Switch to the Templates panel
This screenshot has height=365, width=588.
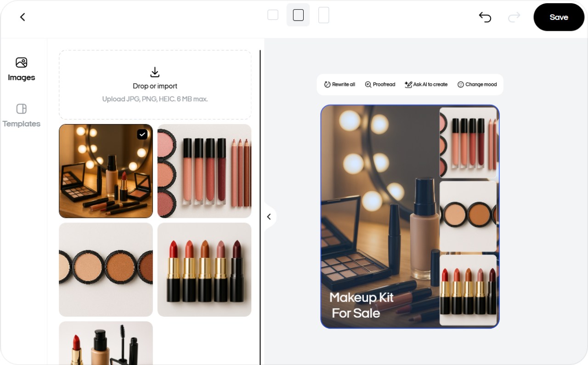21,114
